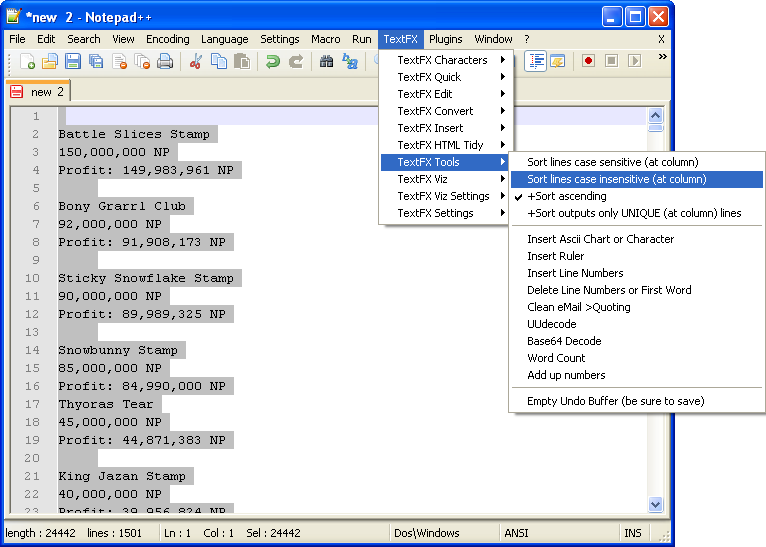Toggle +Sort outputs only UNIQUE lines option
This screenshot has height=547, width=766.
637,213
